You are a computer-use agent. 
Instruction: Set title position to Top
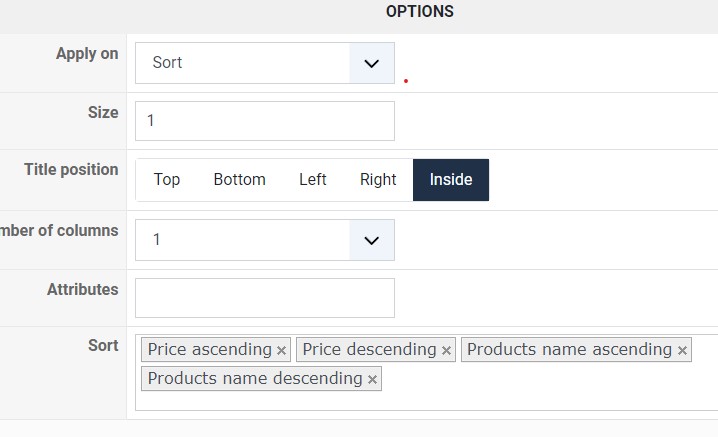coord(167,180)
